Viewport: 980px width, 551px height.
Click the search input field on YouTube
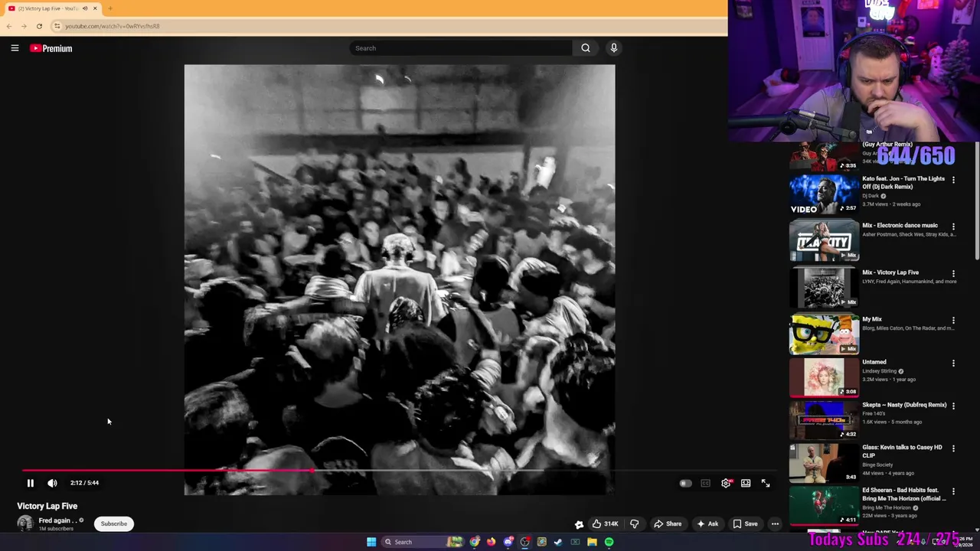click(x=461, y=48)
